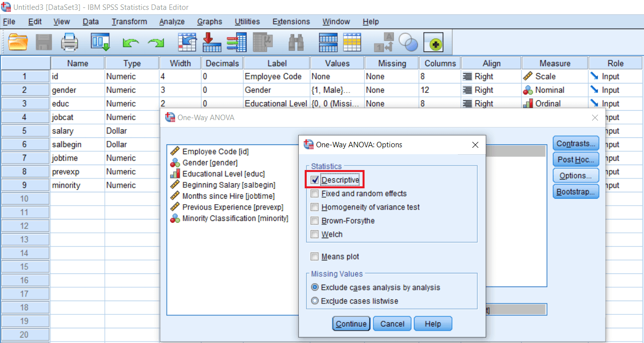This screenshot has height=343, width=644.
Task: Click the Redo toolbar icon
Action: click(157, 43)
